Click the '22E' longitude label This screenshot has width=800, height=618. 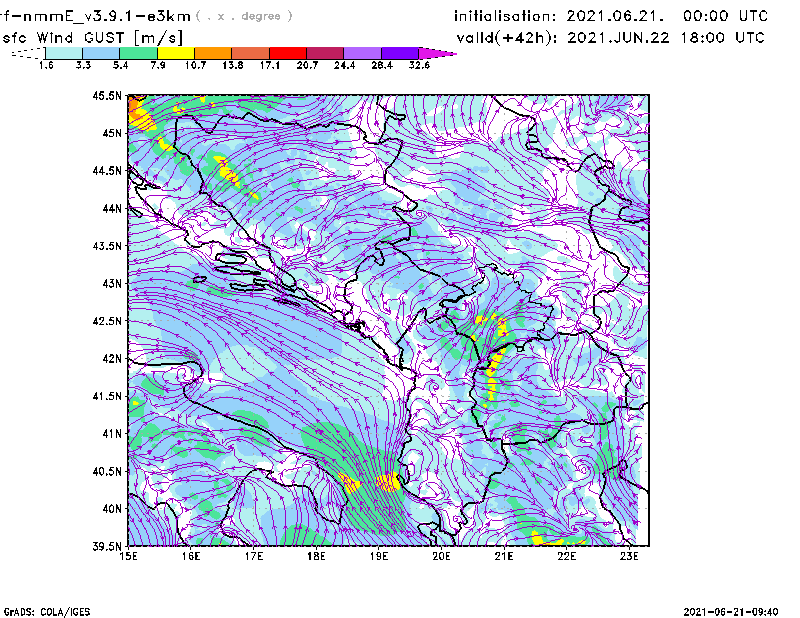[566, 556]
